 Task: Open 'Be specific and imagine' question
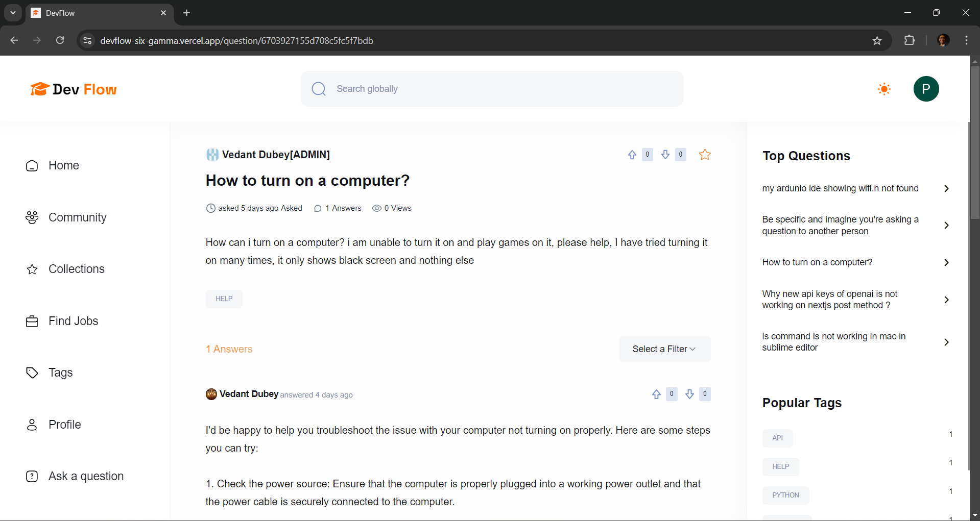pos(840,225)
